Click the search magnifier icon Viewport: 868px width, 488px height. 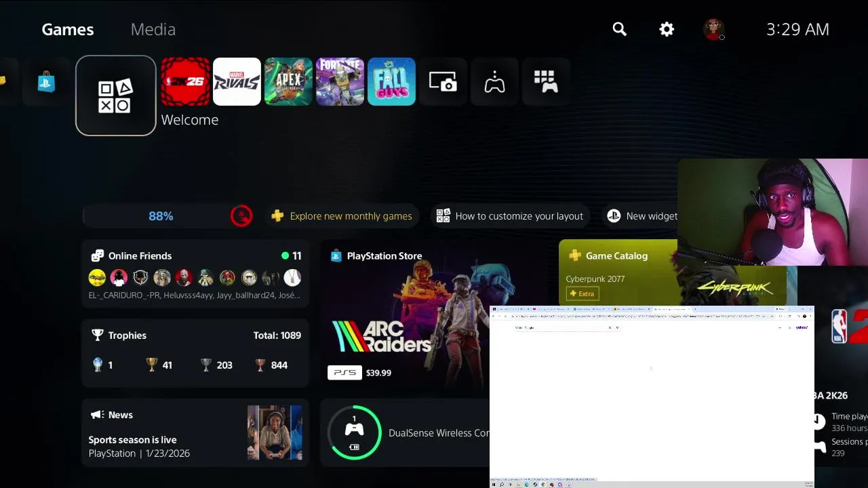619,29
